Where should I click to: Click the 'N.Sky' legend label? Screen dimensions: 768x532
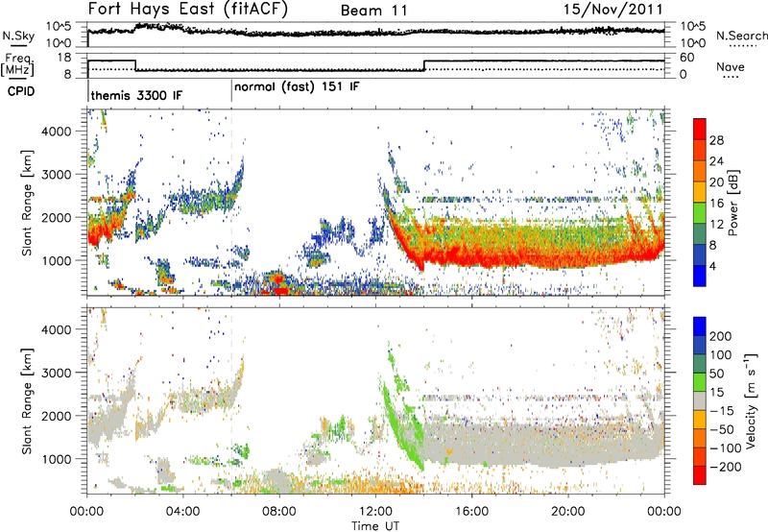pos(18,36)
